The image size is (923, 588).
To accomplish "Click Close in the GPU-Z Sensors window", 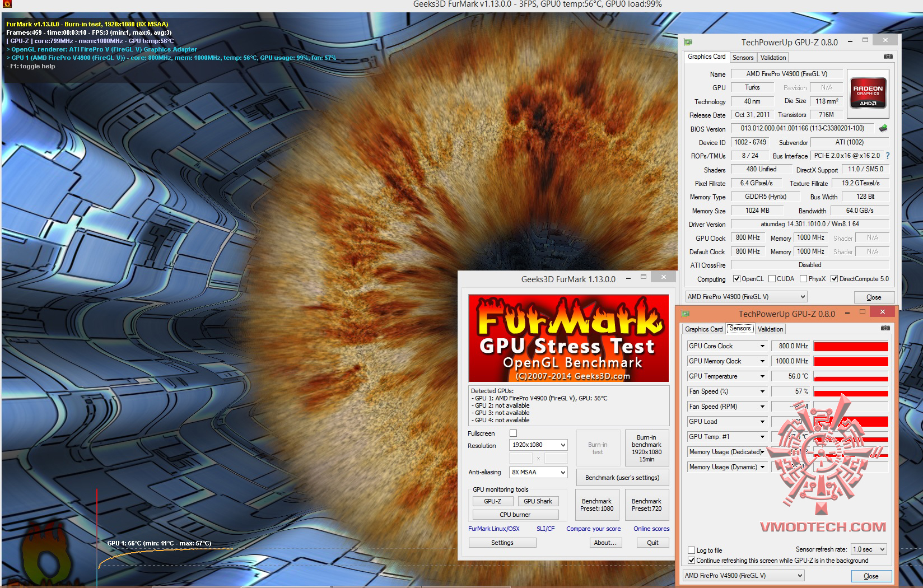I will pos(871,576).
